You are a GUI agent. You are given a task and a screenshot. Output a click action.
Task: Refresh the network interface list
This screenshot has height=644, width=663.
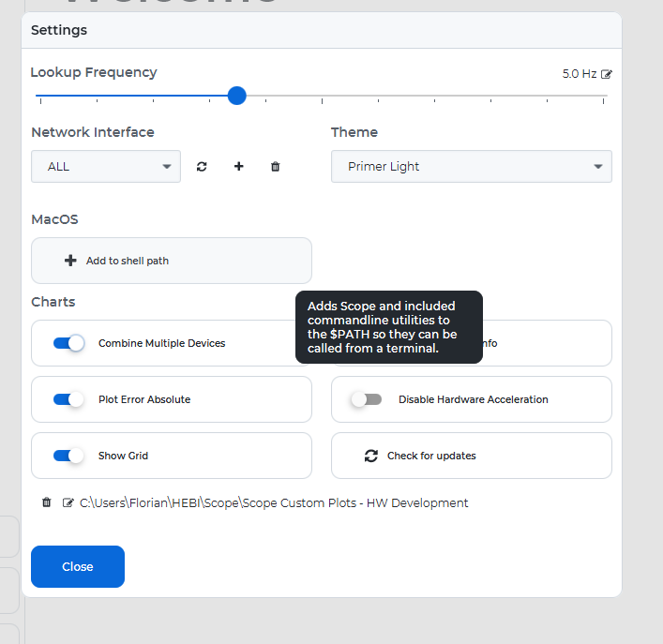[202, 167]
